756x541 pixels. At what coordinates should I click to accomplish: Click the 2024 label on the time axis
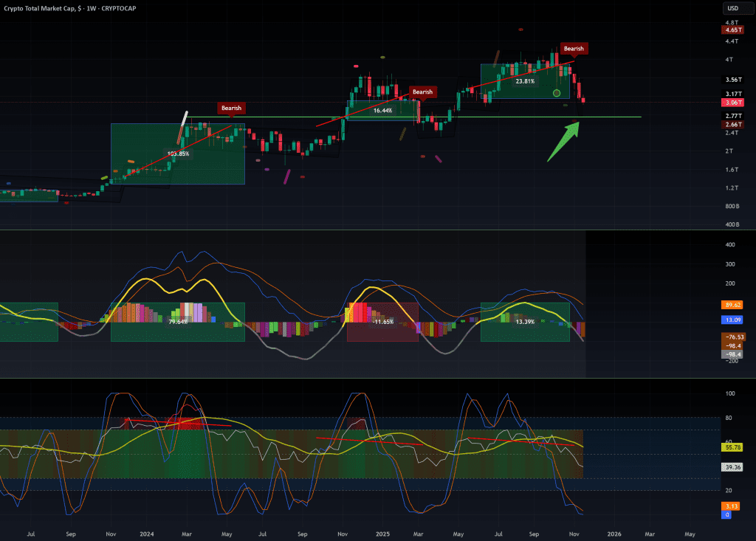coord(147,533)
